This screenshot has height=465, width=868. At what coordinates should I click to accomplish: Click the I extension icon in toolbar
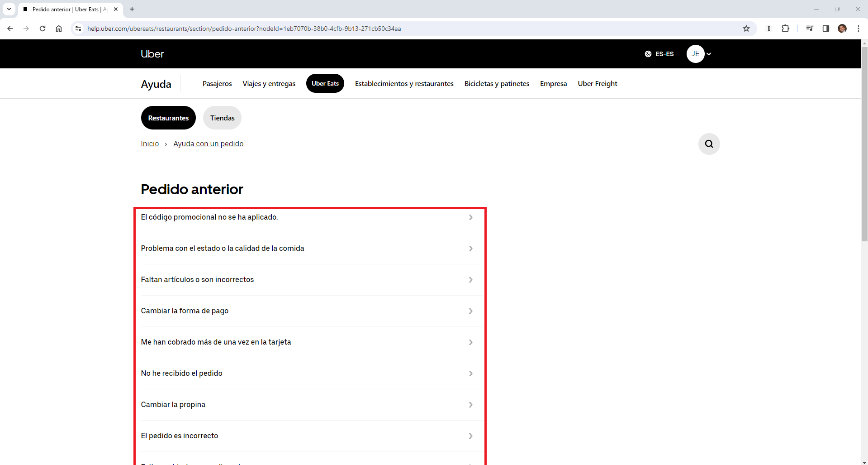point(769,29)
